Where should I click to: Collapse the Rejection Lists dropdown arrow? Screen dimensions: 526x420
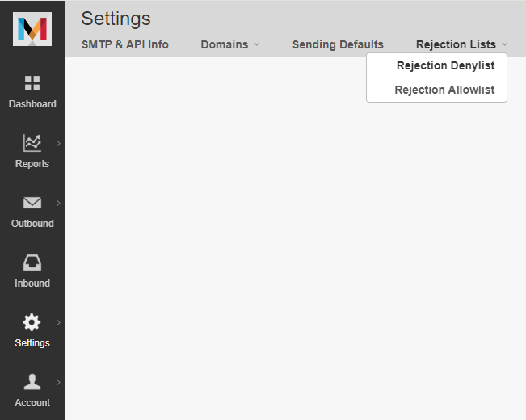click(x=504, y=44)
